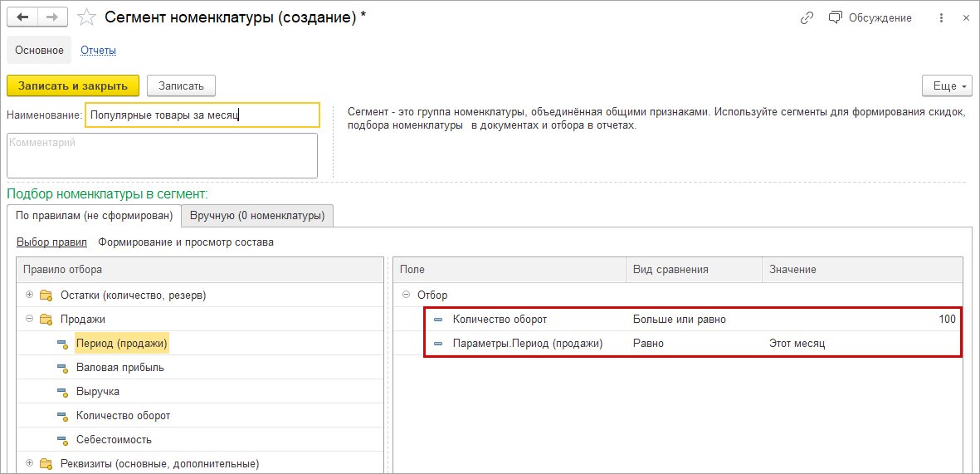The width and height of the screenshot is (980, 474).
Task: Click into the Комментарий text field
Action: tap(162, 155)
